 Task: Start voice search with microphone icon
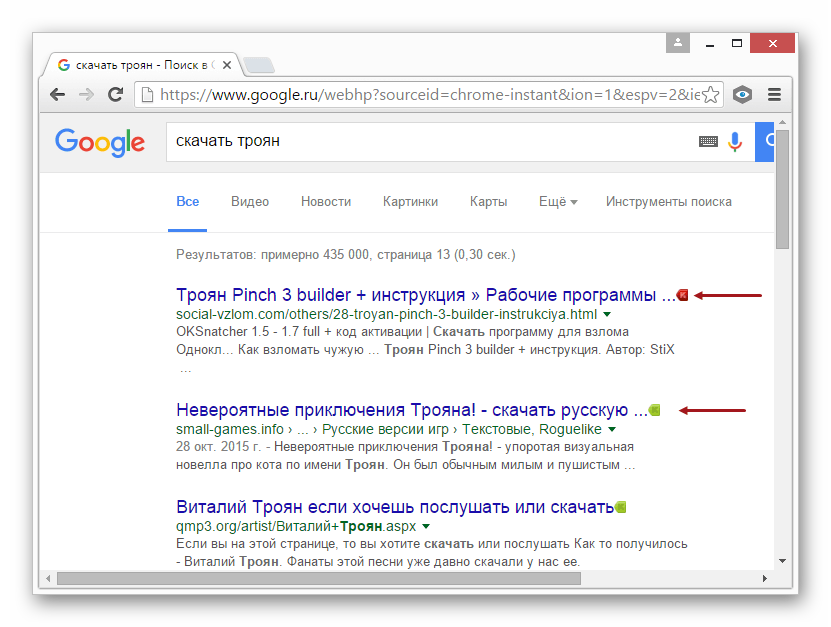(735, 142)
